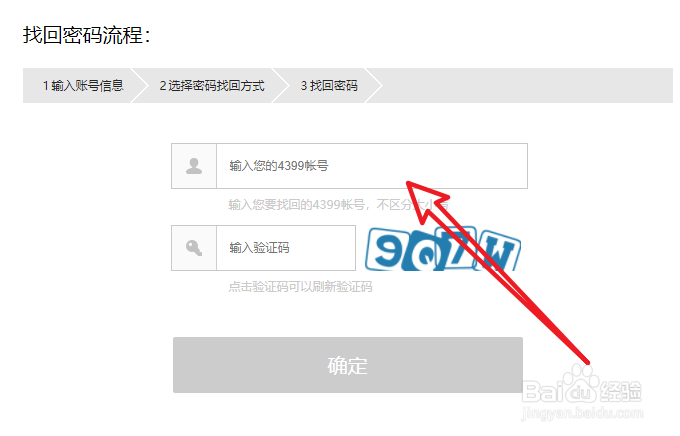Image resolution: width=680 pixels, height=436 pixels.
Task: Click chevron arrow after step 1
Action: [x=140, y=85]
